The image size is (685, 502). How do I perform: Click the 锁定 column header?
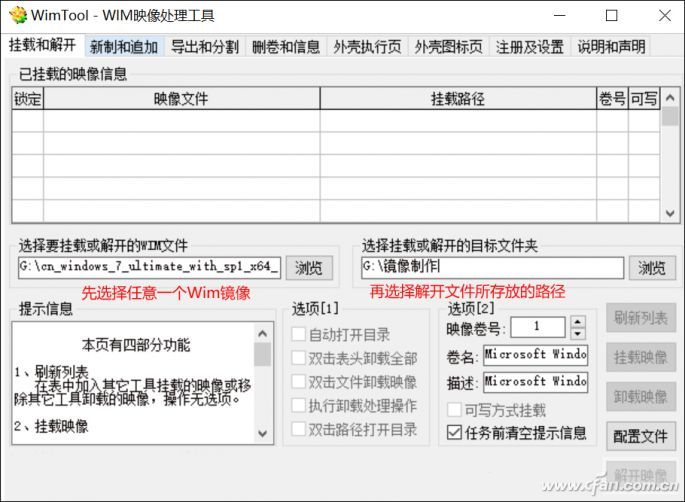[28, 98]
